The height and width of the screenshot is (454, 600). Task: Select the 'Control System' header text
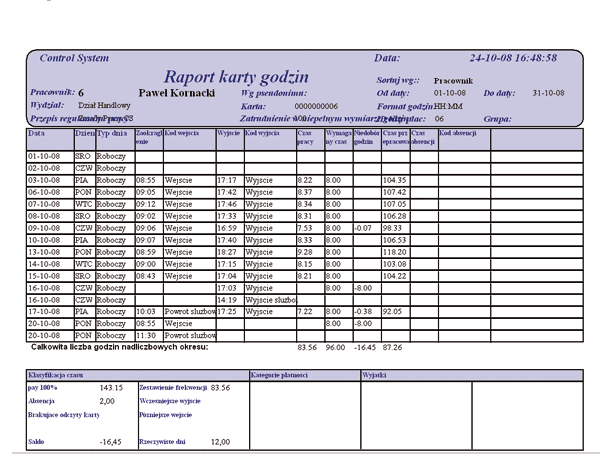coord(74,58)
